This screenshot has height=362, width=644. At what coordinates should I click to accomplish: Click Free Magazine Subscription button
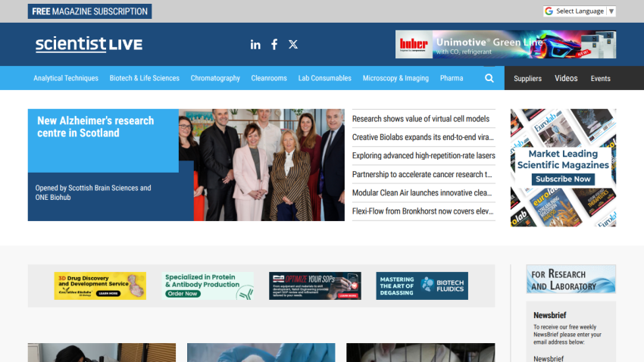(89, 11)
